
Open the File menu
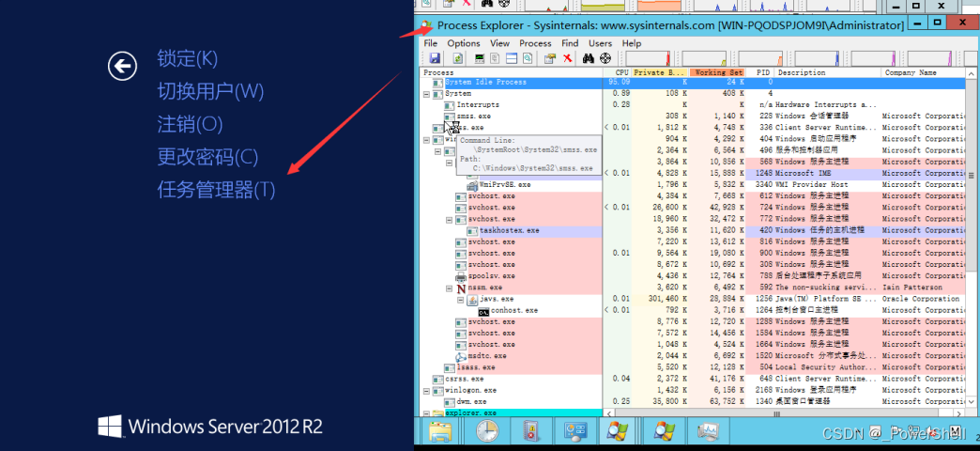click(x=431, y=43)
